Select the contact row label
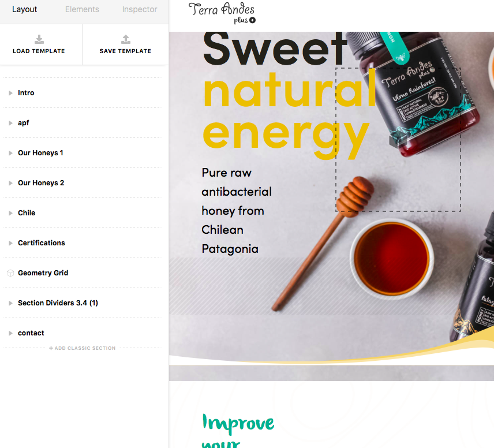Viewport: 494px width, 448px height. pyautogui.click(x=31, y=333)
